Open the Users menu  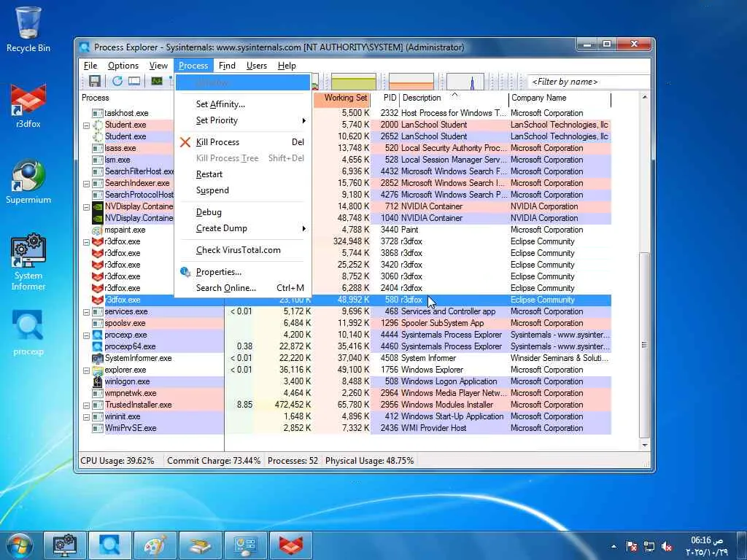(257, 66)
